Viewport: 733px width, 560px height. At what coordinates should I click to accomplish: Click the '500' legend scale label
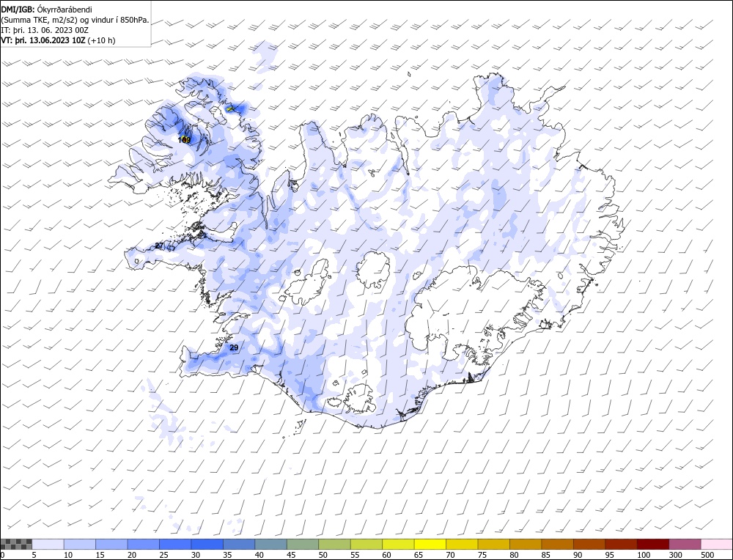tap(707, 555)
